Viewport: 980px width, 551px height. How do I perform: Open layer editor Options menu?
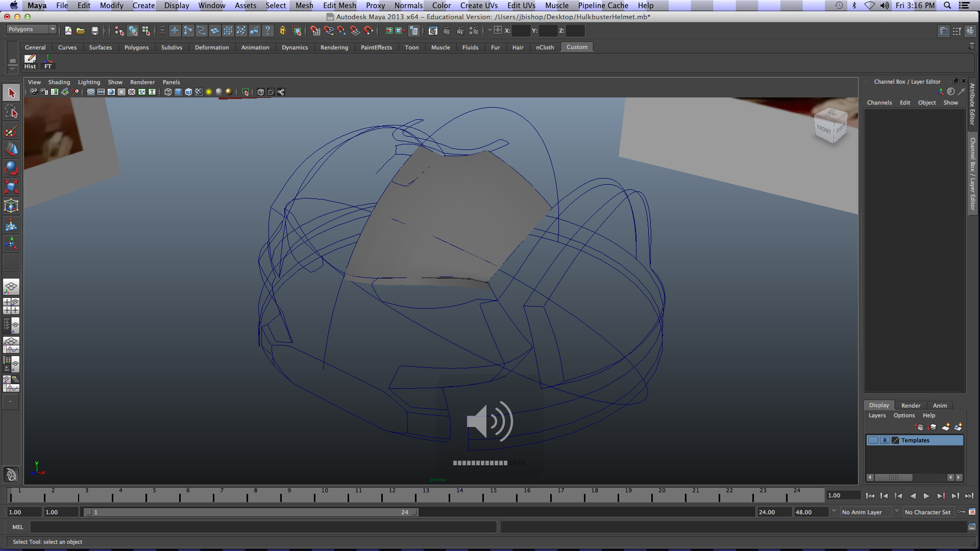904,415
